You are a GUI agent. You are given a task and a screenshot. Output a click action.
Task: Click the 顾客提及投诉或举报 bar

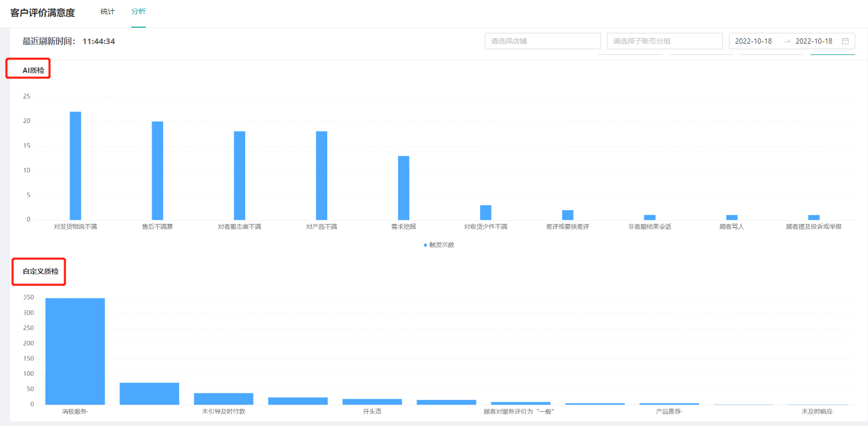pos(814,217)
